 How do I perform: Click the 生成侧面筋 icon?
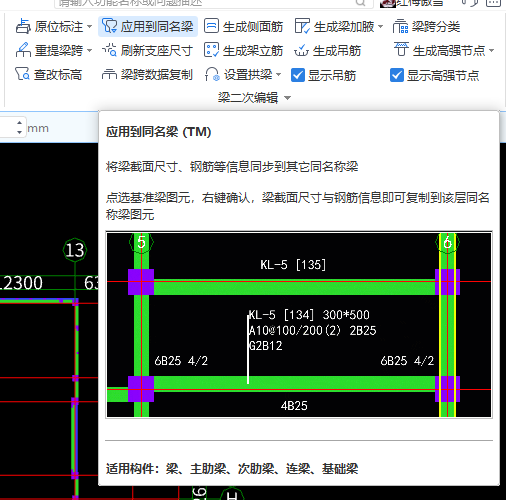click(x=211, y=26)
